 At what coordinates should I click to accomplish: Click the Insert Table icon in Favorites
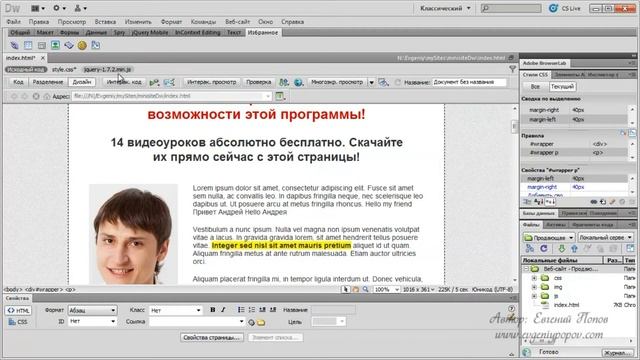(28, 45)
